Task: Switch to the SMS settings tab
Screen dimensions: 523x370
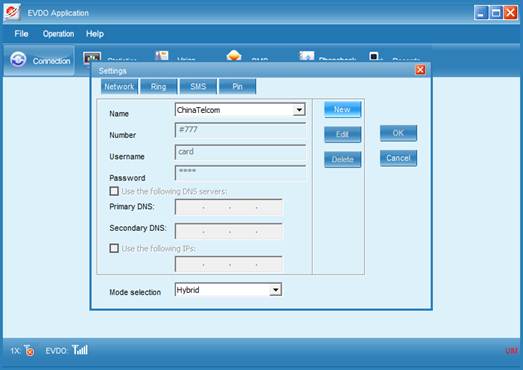Action: [x=198, y=87]
